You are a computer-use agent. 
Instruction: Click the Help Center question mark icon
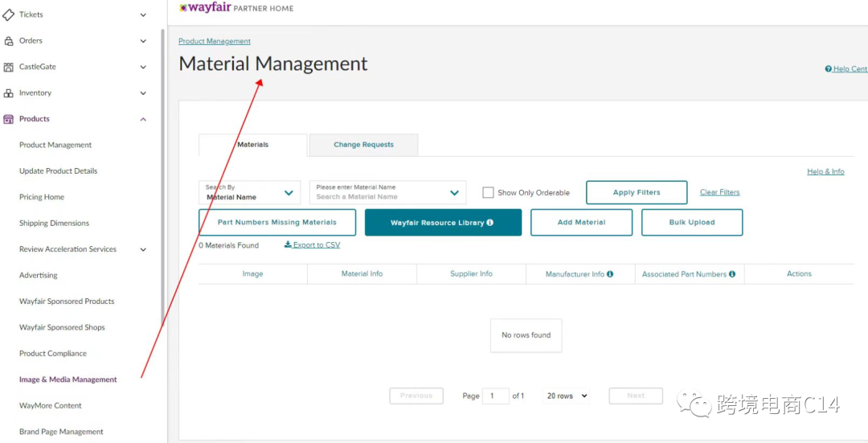coord(828,69)
